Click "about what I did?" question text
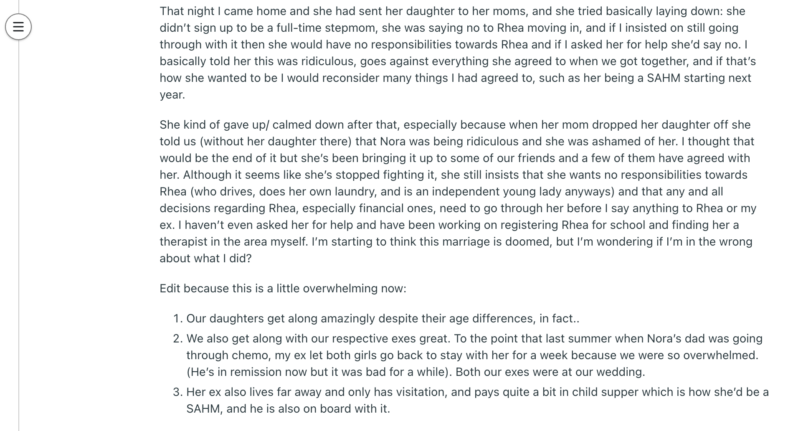788x431 pixels. [x=206, y=258]
